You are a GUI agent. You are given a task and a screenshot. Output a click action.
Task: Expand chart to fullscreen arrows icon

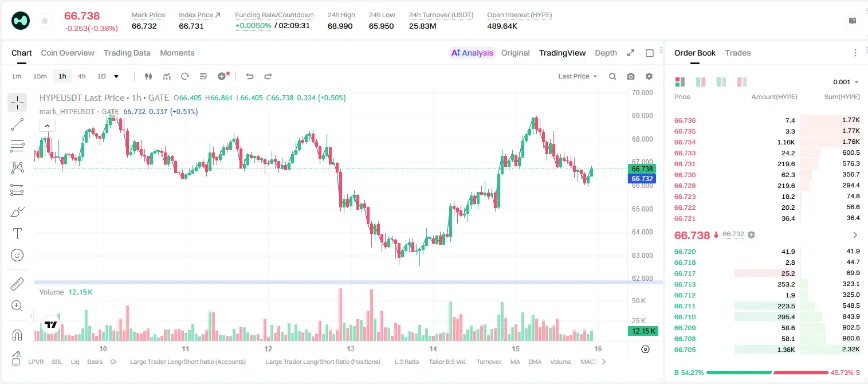pyautogui.click(x=631, y=53)
